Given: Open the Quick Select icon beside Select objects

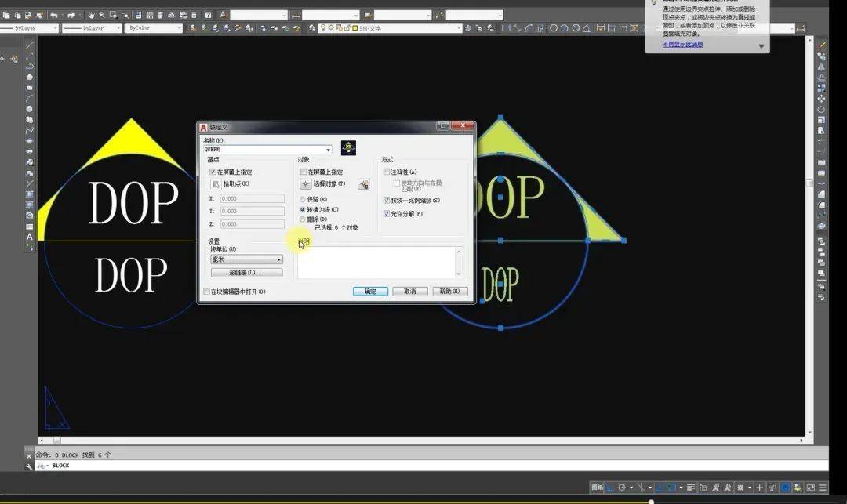Looking at the screenshot, I should point(364,184).
